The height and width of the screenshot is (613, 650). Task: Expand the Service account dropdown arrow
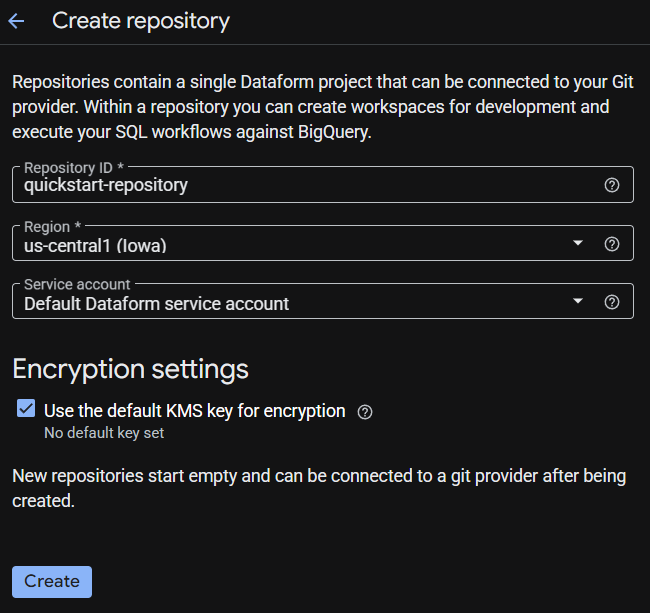577,301
